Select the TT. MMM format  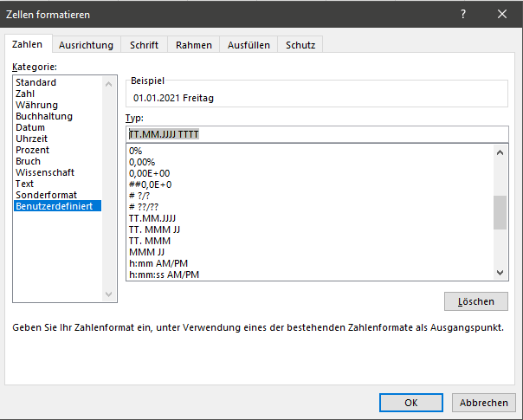(x=309, y=241)
